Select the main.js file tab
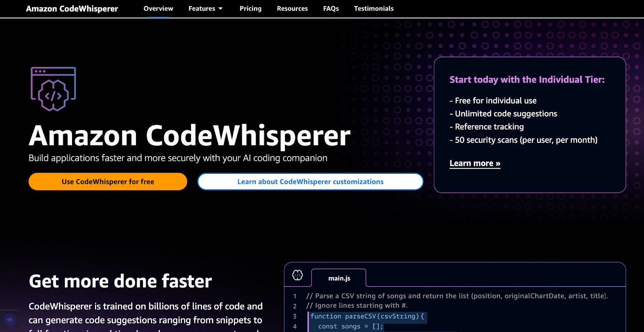 [x=339, y=278]
